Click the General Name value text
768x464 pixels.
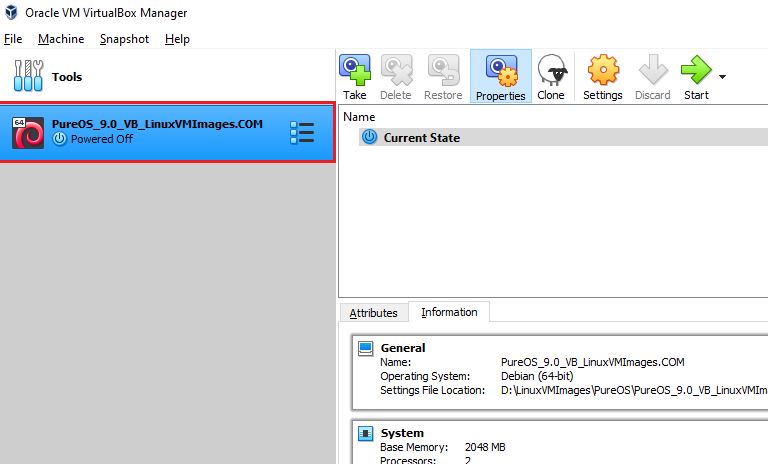593,363
